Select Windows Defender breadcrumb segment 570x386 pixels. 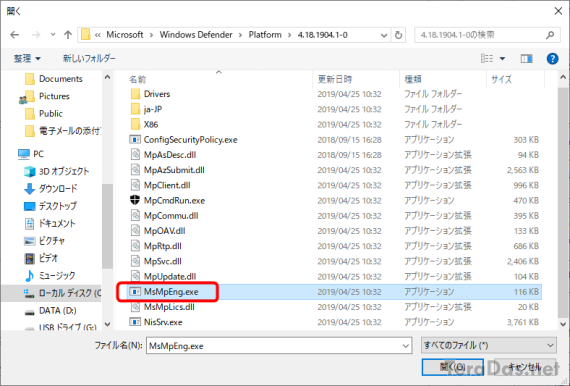click(196, 35)
